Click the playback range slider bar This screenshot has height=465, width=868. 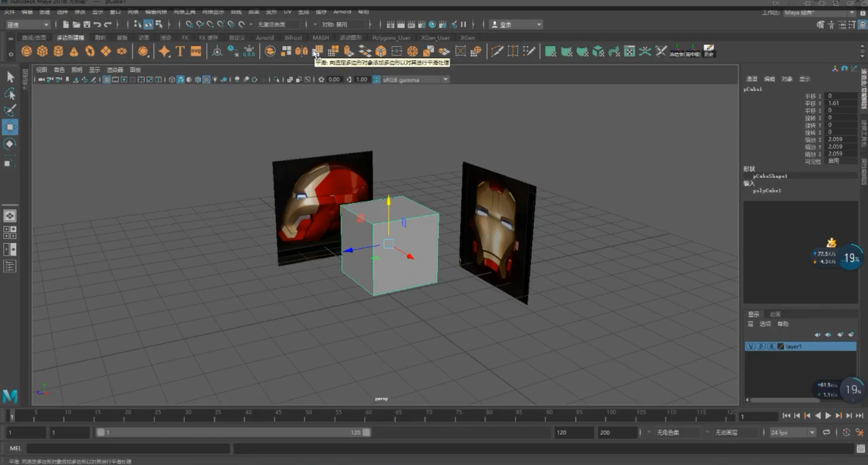(233, 432)
